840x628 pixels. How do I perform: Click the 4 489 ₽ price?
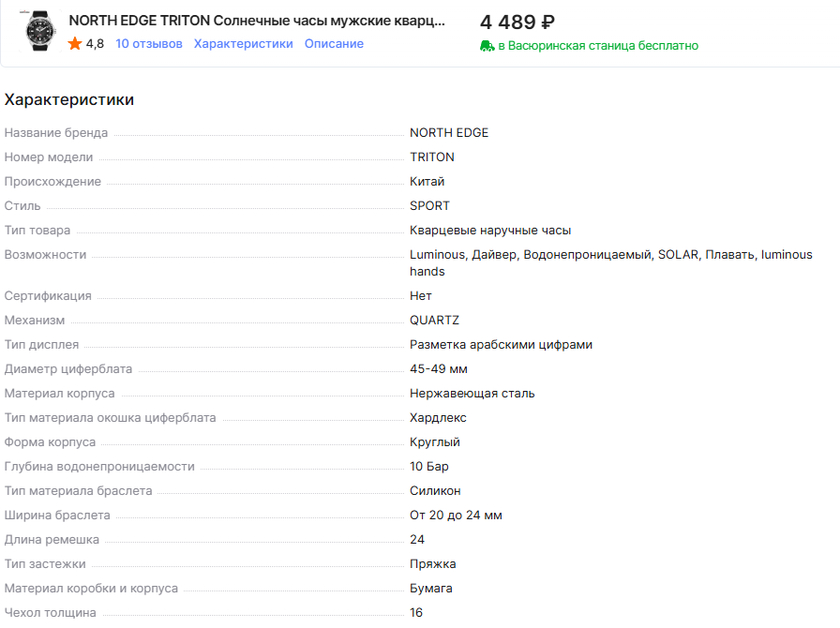coord(517,22)
